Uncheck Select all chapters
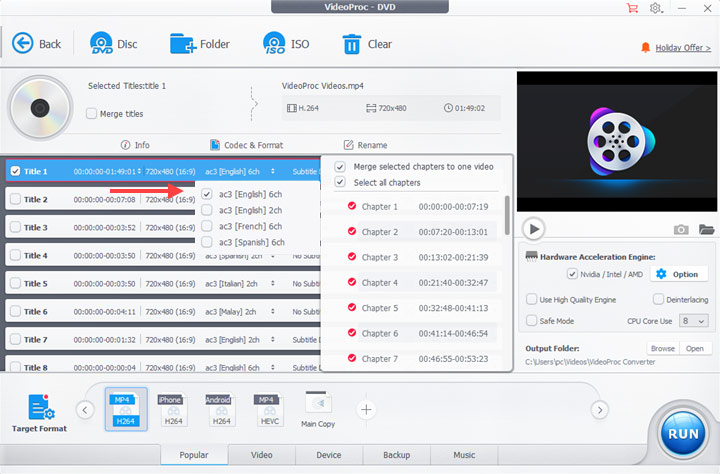The height and width of the screenshot is (474, 720). pyautogui.click(x=340, y=183)
